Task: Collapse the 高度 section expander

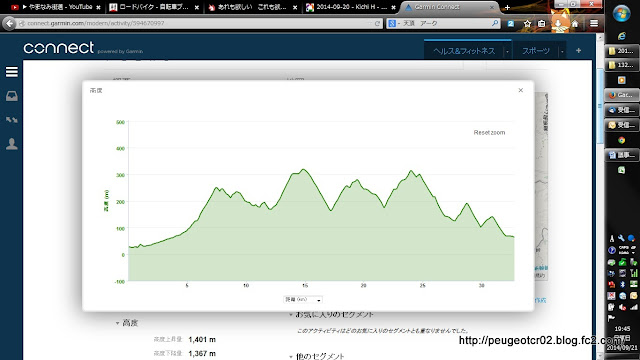Action: 118,323
